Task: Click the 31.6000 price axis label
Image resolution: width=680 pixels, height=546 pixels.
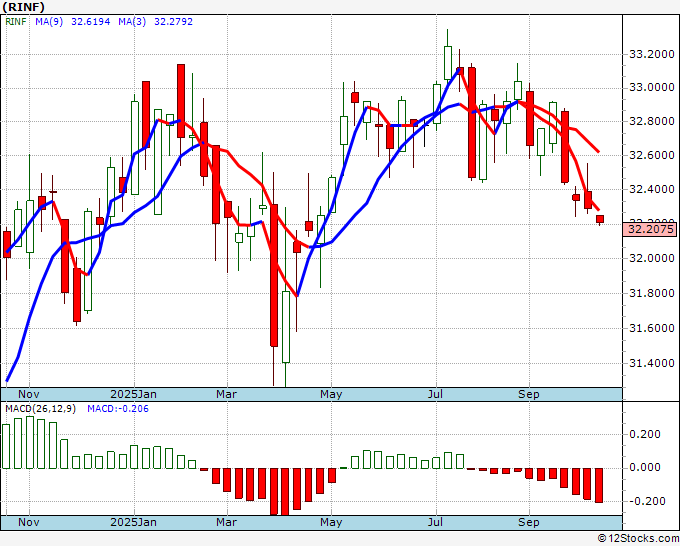Action: (652, 328)
